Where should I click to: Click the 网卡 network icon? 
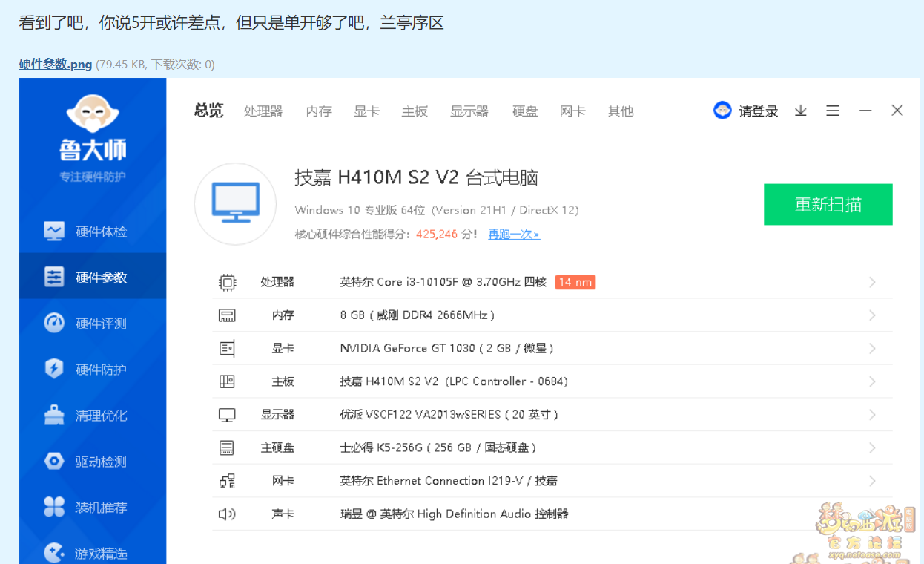pyautogui.click(x=227, y=481)
